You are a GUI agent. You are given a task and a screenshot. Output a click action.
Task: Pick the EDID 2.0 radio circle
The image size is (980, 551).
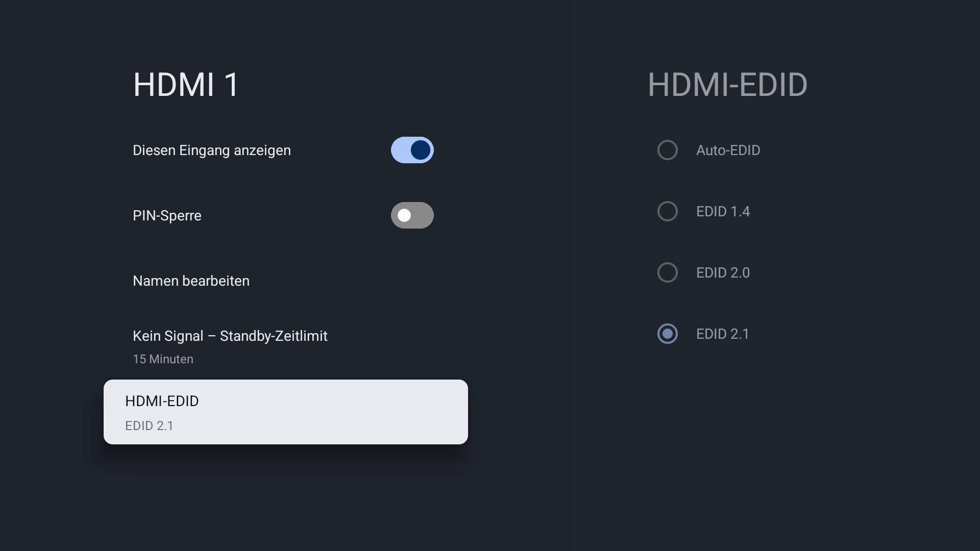tap(667, 272)
